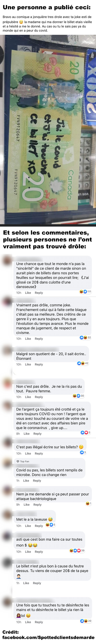Click the Top Fan diamond badge
The height and width of the screenshot is (644, 96).
click(18, 462)
